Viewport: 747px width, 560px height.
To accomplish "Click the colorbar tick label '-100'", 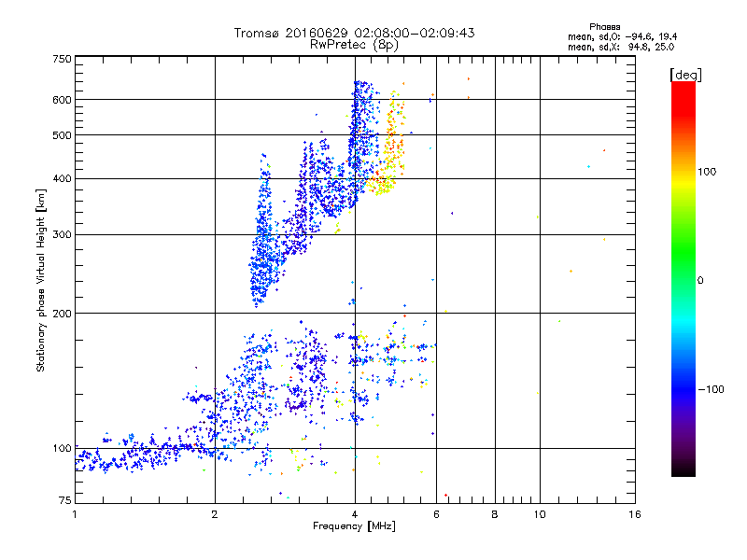I will (712, 389).
